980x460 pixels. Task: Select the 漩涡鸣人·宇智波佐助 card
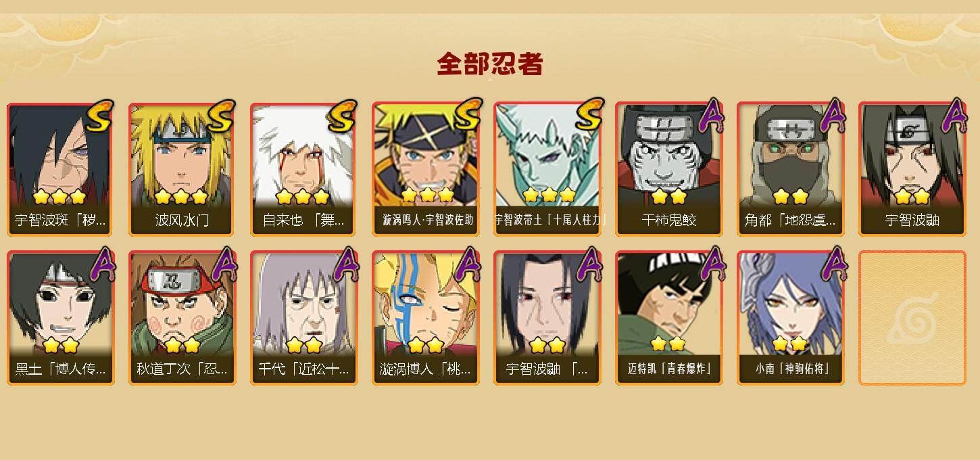click(425, 169)
